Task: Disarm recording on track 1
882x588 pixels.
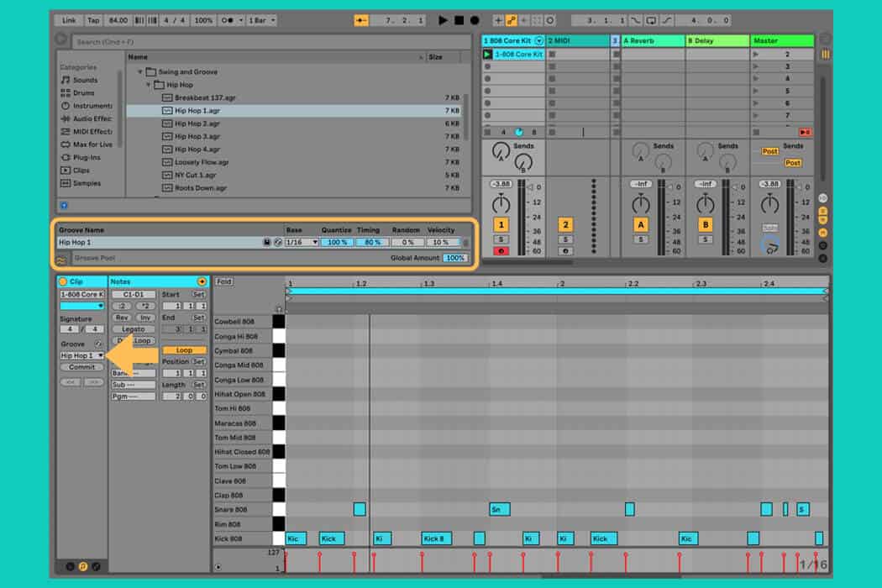Action: coord(501,250)
